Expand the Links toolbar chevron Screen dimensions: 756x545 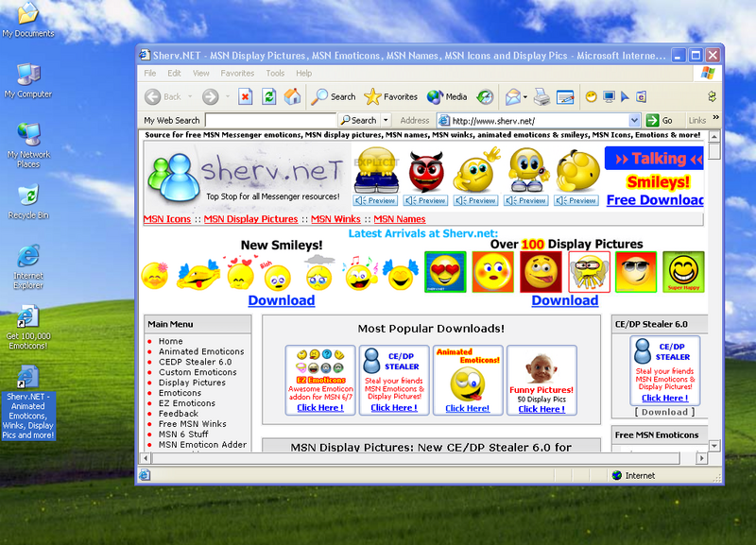point(715,117)
